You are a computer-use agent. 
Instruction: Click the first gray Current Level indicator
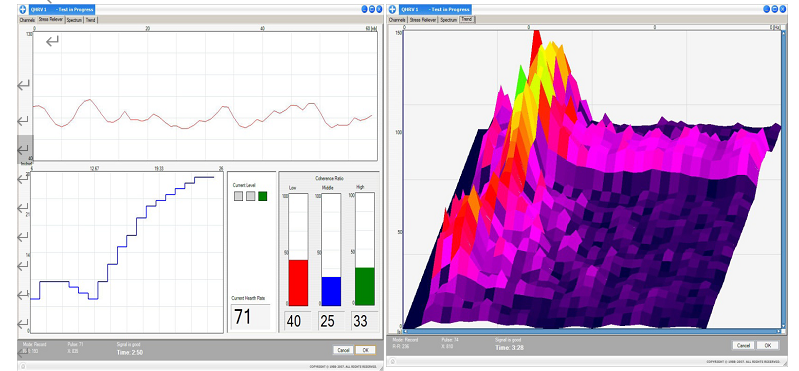tap(238, 196)
